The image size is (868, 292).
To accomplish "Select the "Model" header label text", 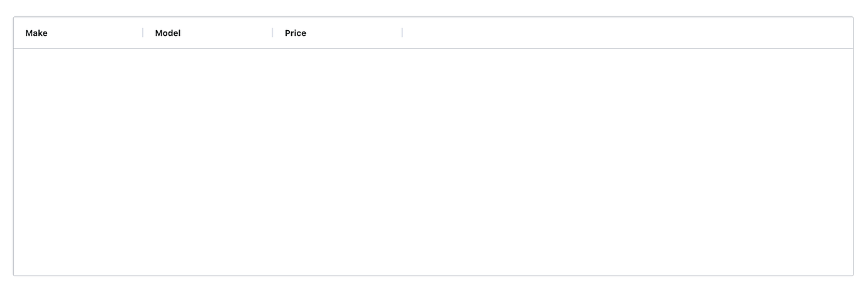I will point(168,33).
